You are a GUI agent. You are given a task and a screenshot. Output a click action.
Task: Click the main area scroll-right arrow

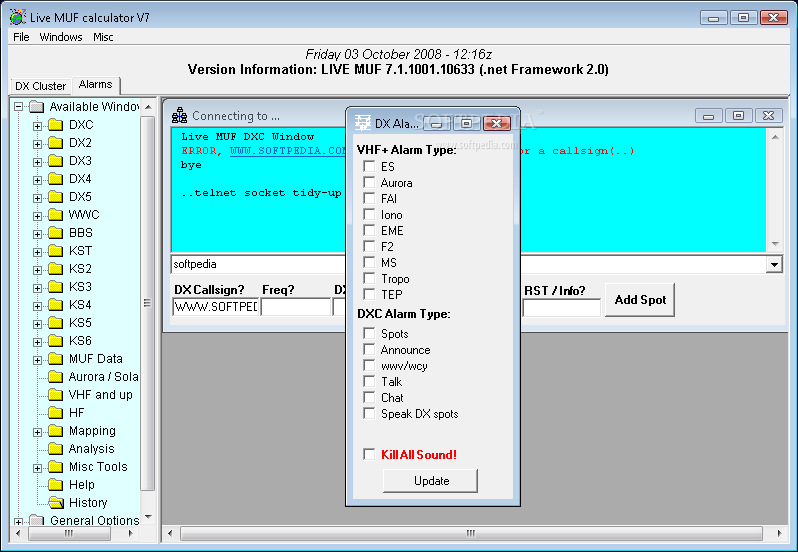click(x=780, y=533)
